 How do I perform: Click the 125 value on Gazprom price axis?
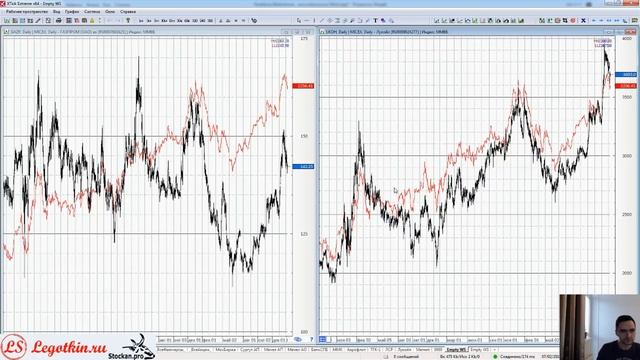pyautogui.click(x=304, y=234)
